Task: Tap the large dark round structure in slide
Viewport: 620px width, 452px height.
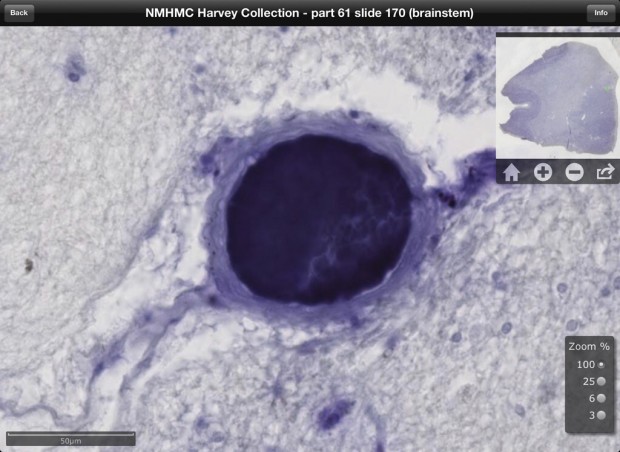Action: click(318, 221)
